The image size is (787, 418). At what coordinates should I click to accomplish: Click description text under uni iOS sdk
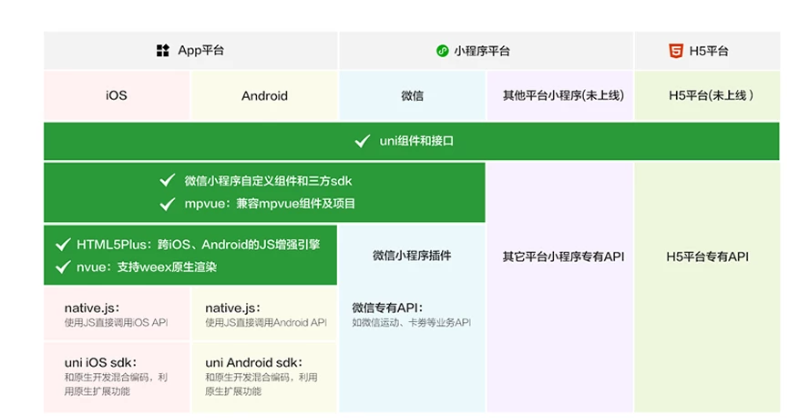click(x=116, y=384)
